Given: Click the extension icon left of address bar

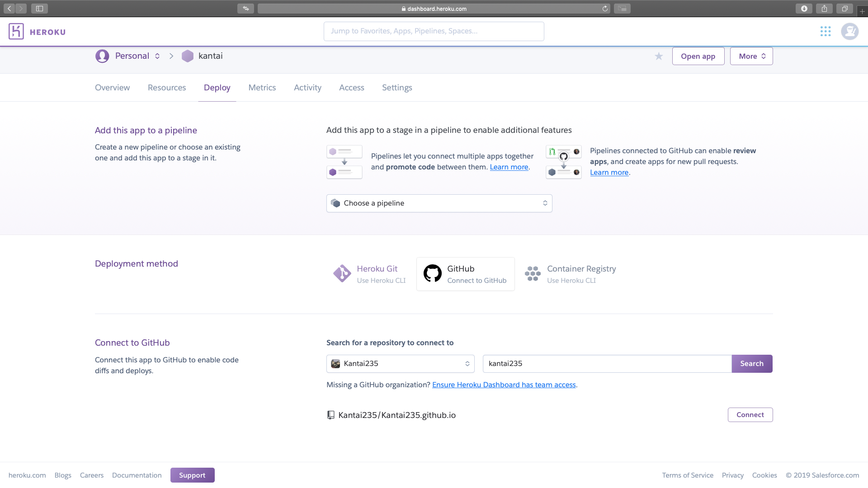Looking at the screenshot, I should click(x=245, y=8).
